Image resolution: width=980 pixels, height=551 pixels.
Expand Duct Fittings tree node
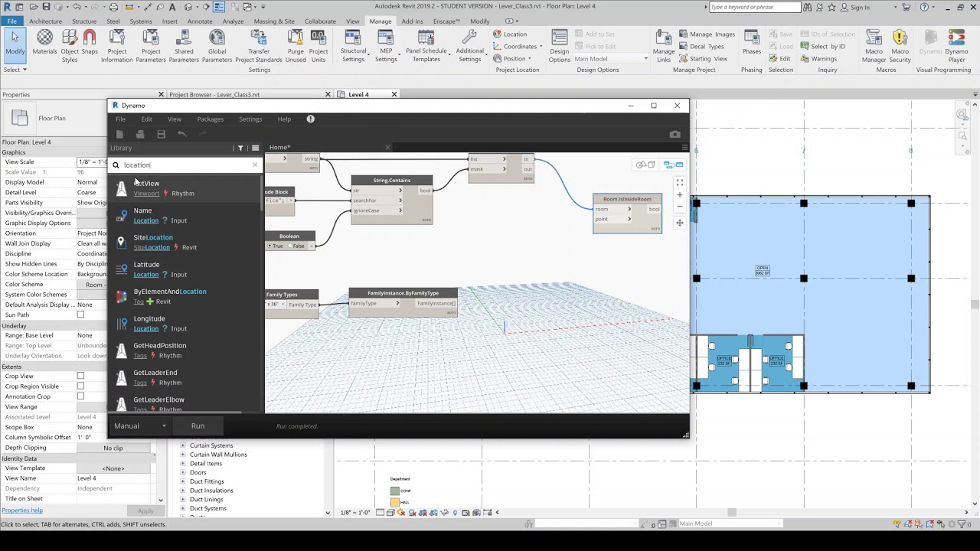pyautogui.click(x=182, y=481)
